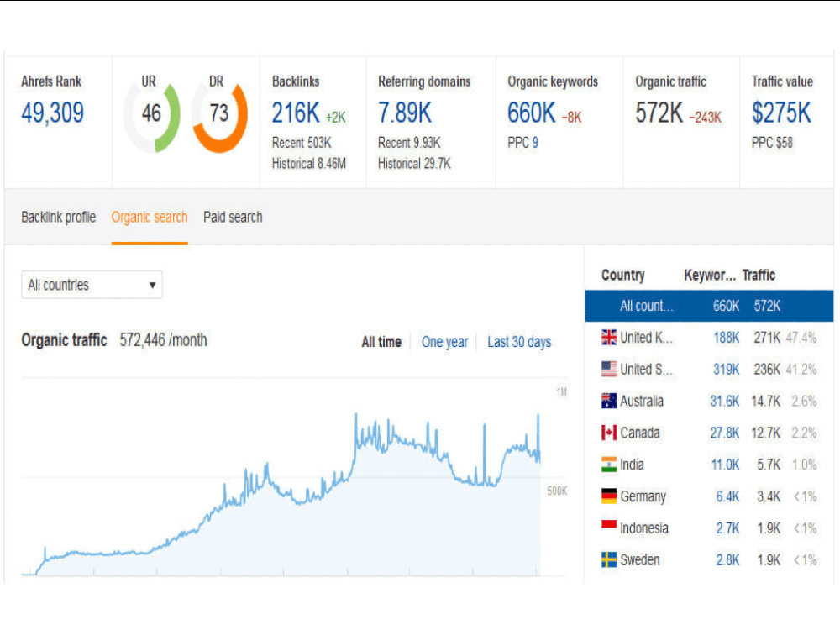The height and width of the screenshot is (630, 840).
Task: Select the Australia country name
Action: [642, 401]
